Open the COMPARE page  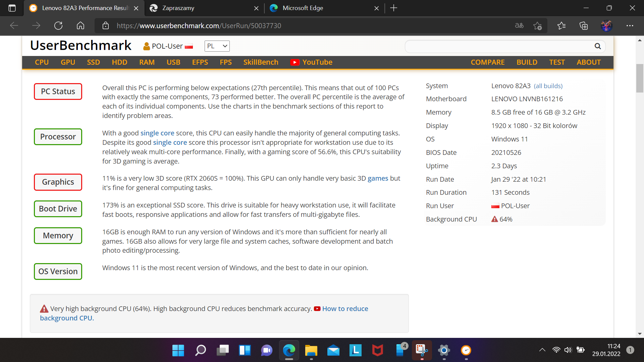point(488,62)
